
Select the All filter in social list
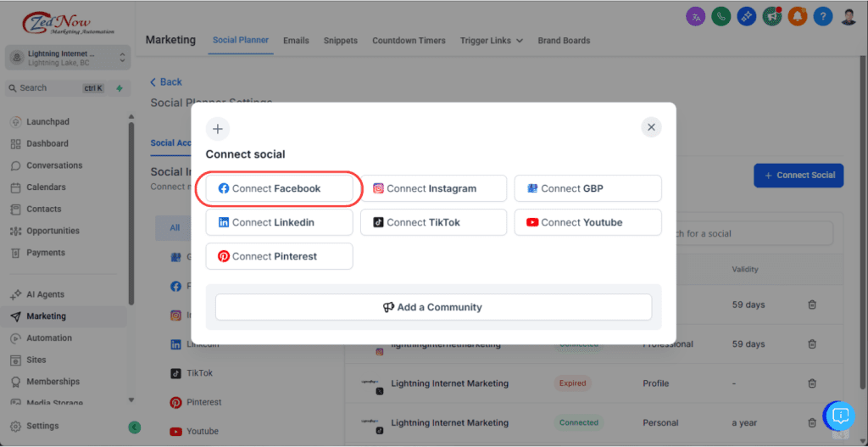(x=175, y=227)
